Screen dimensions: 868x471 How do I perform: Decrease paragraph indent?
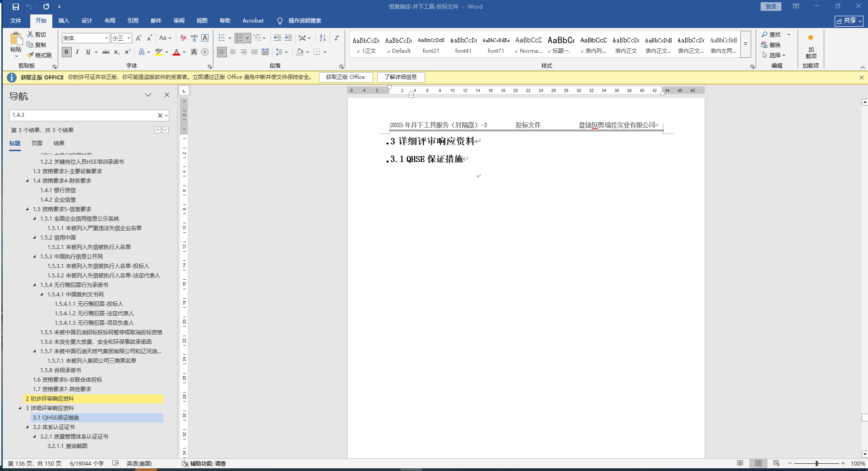[277, 38]
